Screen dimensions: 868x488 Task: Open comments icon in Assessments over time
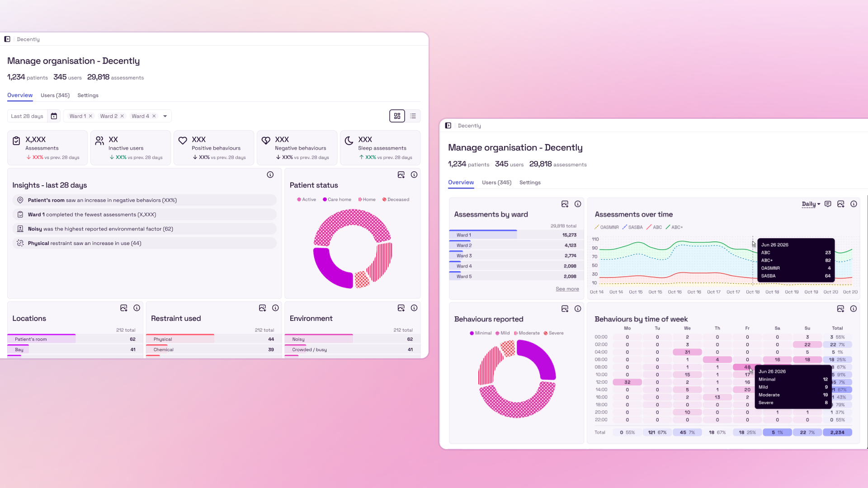click(828, 204)
